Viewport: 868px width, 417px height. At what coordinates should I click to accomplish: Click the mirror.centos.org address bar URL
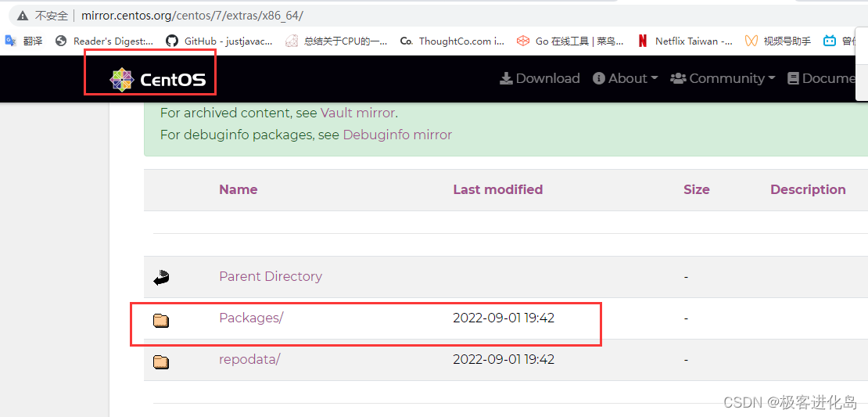coord(192,16)
